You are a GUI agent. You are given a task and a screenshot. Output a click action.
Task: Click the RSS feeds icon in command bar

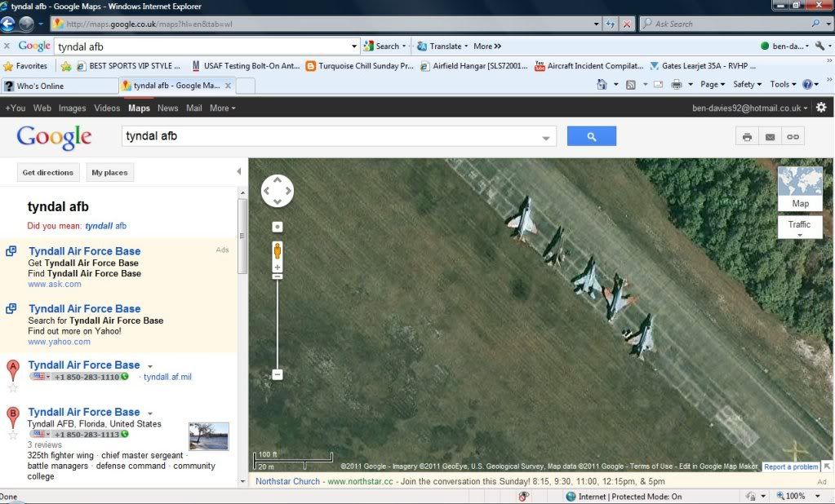(x=630, y=85)
